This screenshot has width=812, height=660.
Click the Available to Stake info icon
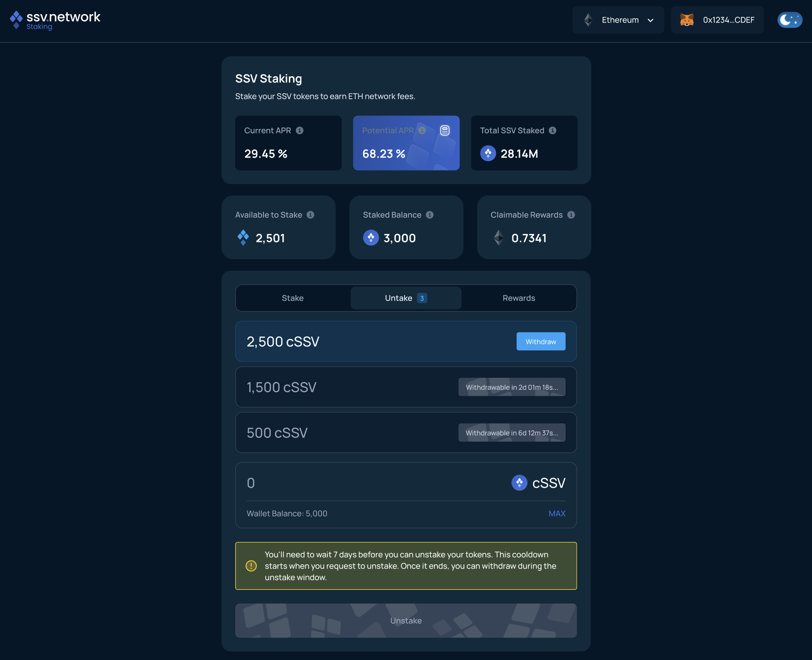[310, 215]
